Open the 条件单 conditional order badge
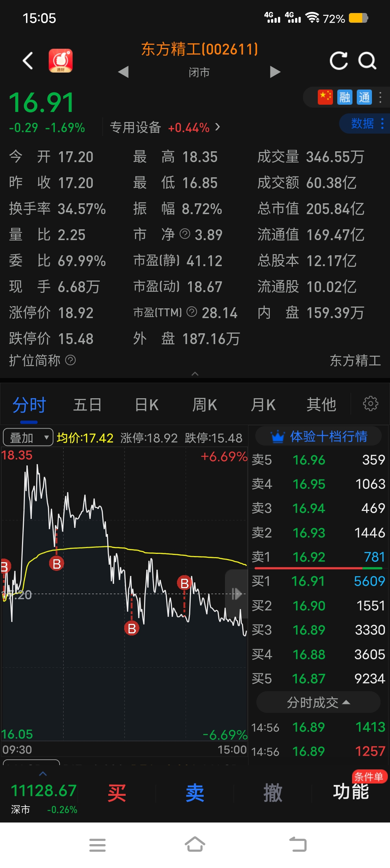This screenshot has height=868, width=390. pos(369,776)
